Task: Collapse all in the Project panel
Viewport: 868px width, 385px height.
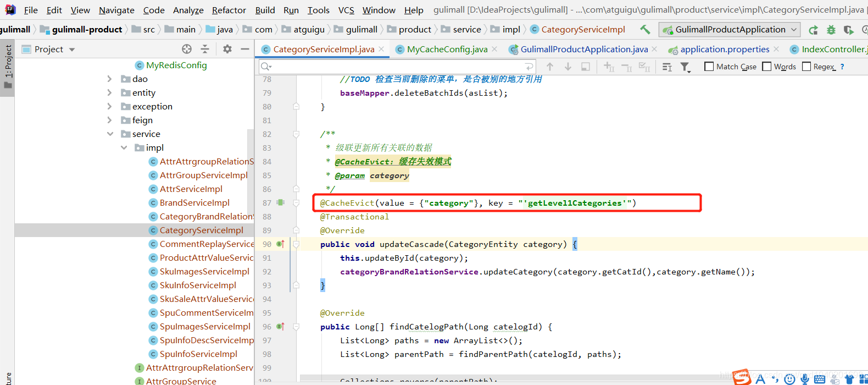Action: point(205,49)
